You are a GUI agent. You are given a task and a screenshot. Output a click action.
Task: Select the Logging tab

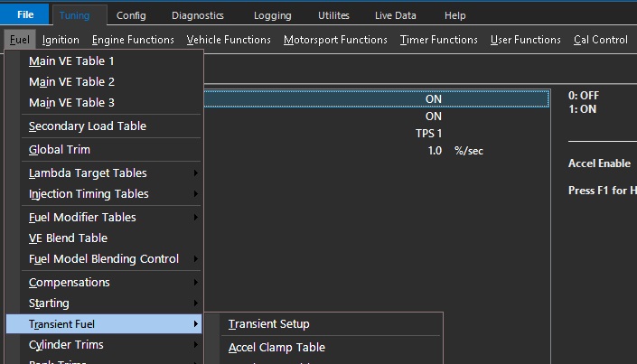(272, 15)
